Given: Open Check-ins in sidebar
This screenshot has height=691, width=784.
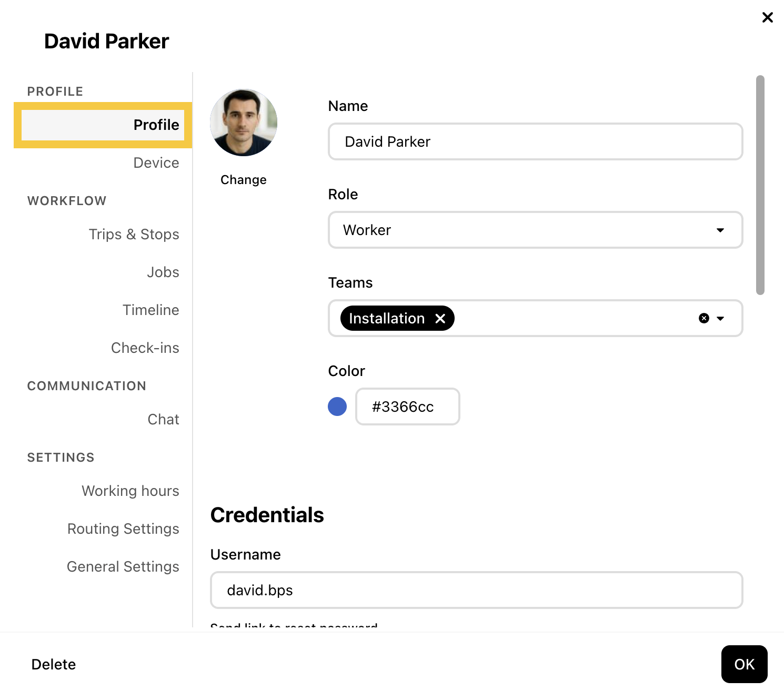Looking at the screenshot, I should (x=145, y=348).
